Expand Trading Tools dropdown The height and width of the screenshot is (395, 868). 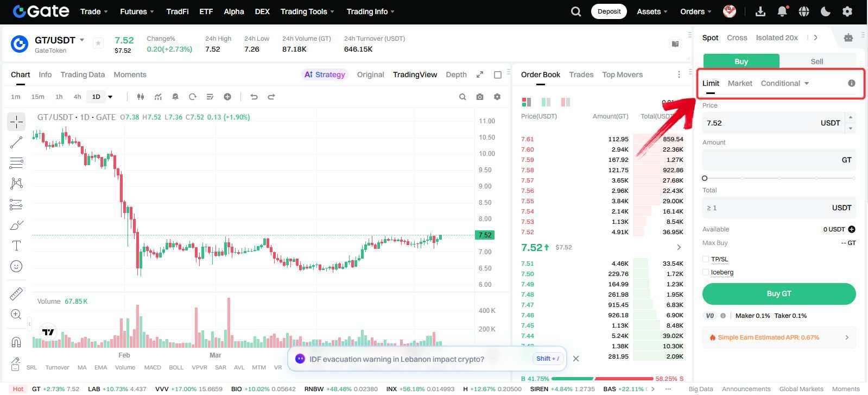[x=307, y=11]
